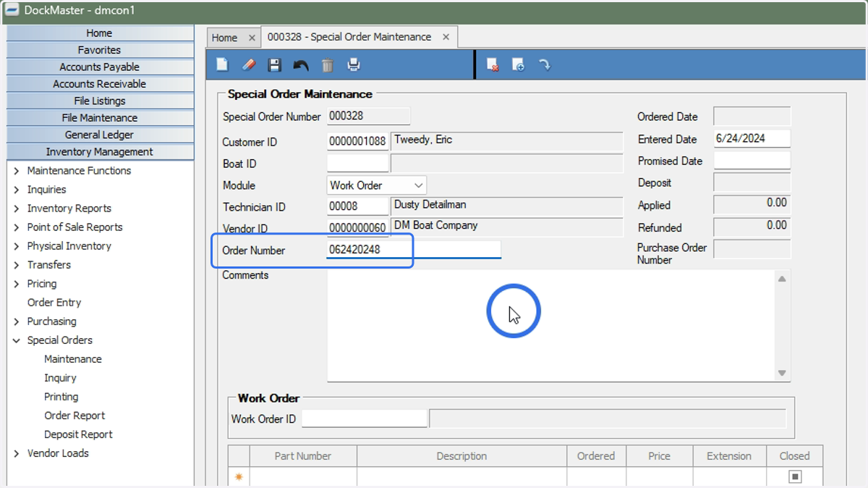This screenshot has width=868, height=488.
Task: Click the Ordered column header
Action: coord(596,456)
